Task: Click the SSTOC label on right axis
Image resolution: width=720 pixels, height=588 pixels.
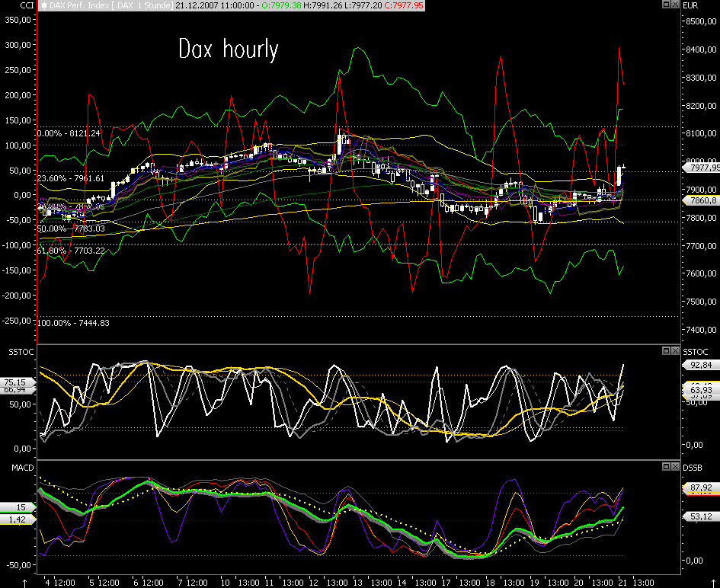Action: (x=695, y=352)
